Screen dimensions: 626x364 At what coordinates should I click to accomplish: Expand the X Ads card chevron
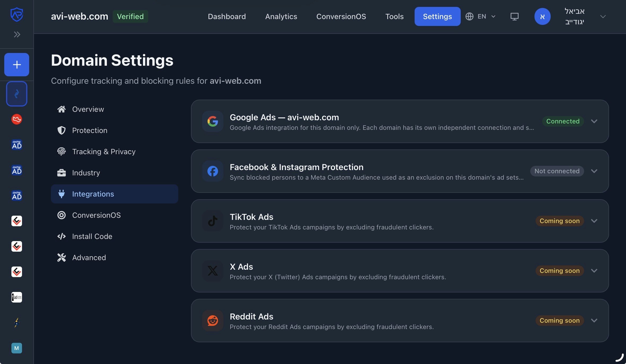[594, 271]
